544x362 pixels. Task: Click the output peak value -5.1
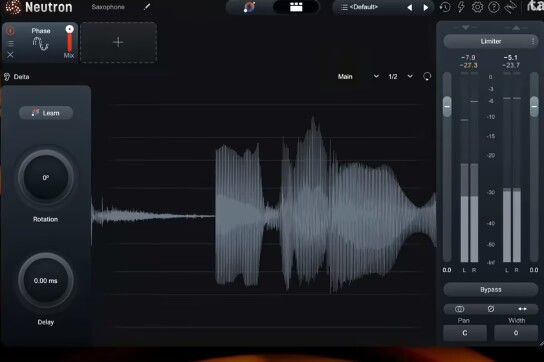click(x=511, y=58)
